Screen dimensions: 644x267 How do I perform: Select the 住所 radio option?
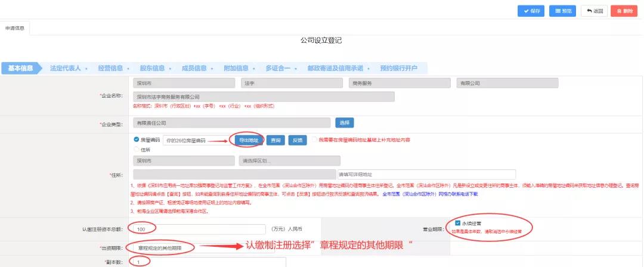pos(137,150)
